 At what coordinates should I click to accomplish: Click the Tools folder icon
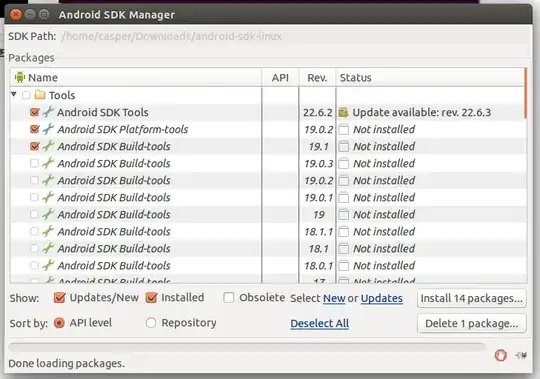(40, 95)
